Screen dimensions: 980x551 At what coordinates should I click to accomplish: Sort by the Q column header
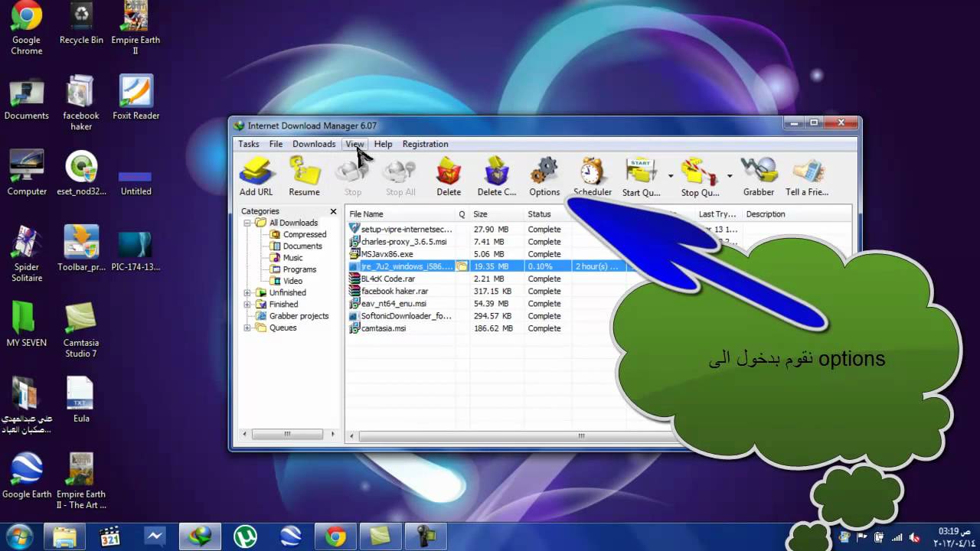tap(462, 214)
